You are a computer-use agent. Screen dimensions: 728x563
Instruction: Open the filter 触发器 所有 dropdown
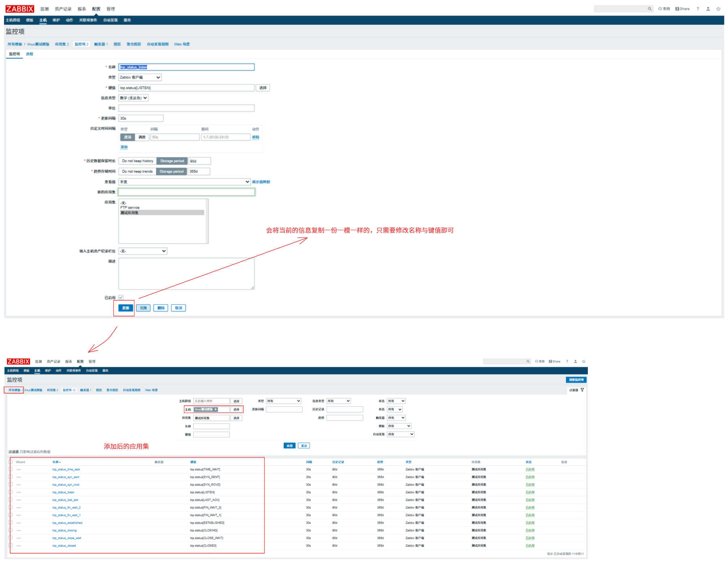point(396,417)
